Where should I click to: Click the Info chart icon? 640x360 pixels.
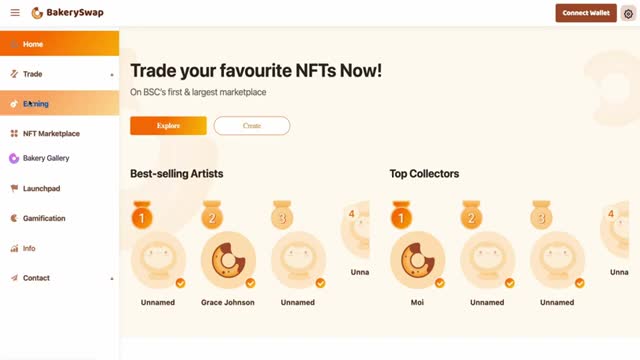tap(14, 248)
